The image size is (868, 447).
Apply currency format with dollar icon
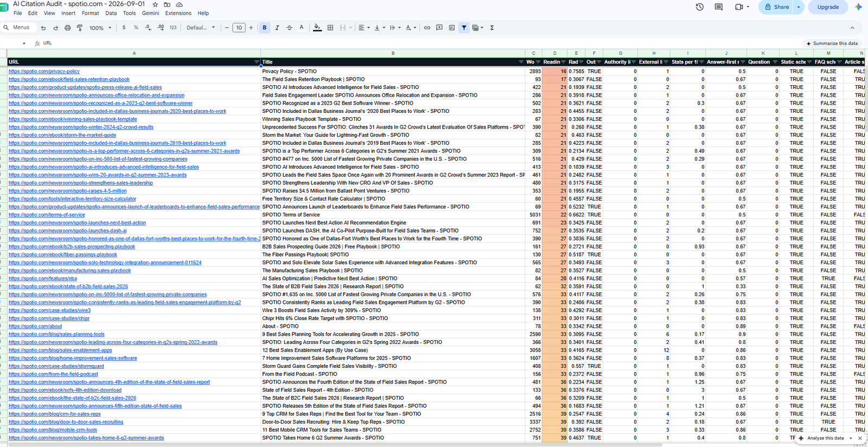click(124, 28)
